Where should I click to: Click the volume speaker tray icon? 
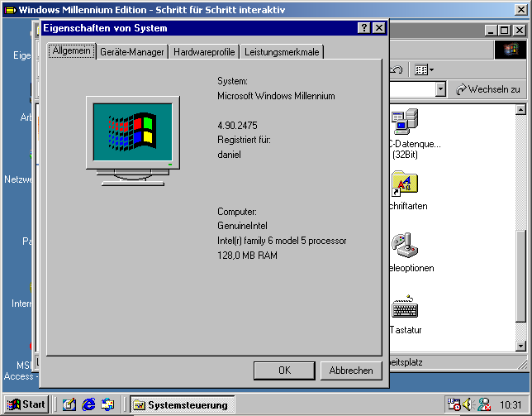[x=468, y=404]
